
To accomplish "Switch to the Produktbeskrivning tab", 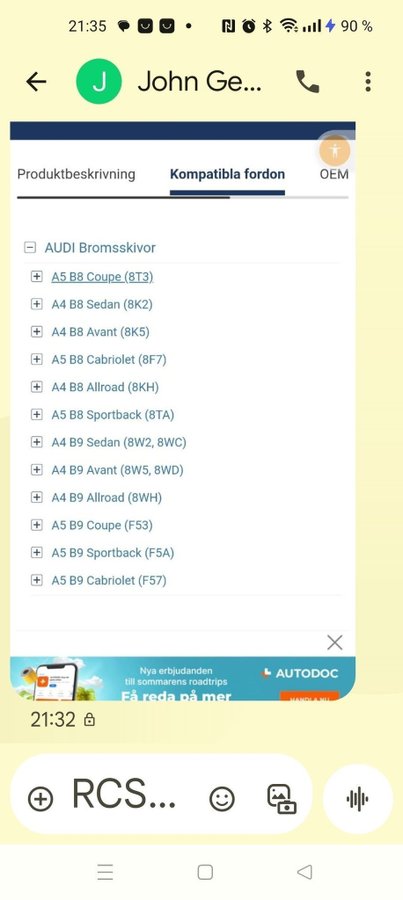I will click(76, 174).
